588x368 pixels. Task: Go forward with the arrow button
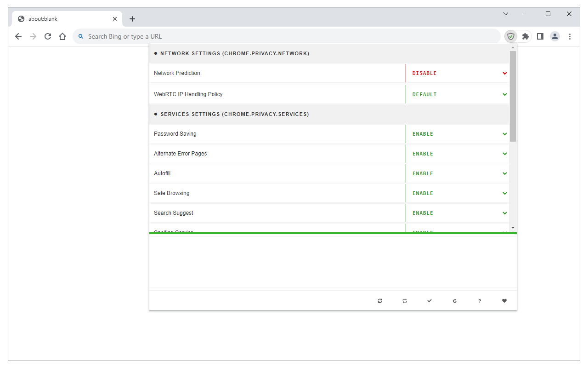(33, 36)
